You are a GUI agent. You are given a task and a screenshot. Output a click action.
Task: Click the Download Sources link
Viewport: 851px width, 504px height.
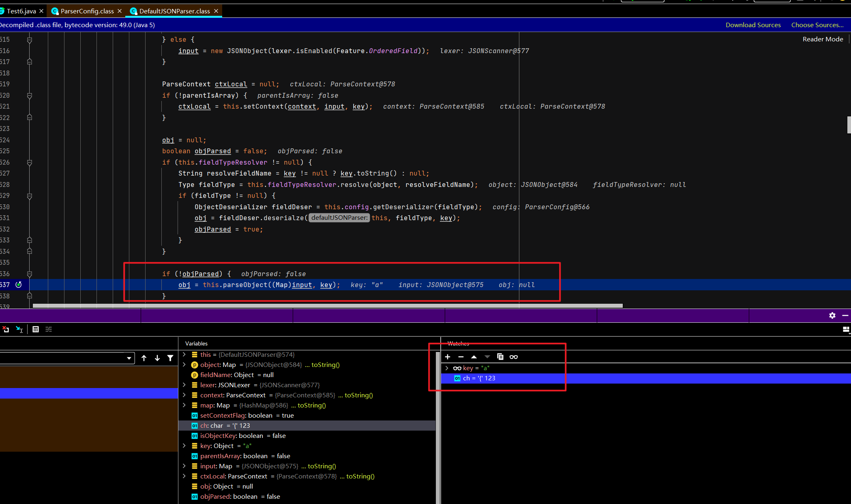point(753,25)
